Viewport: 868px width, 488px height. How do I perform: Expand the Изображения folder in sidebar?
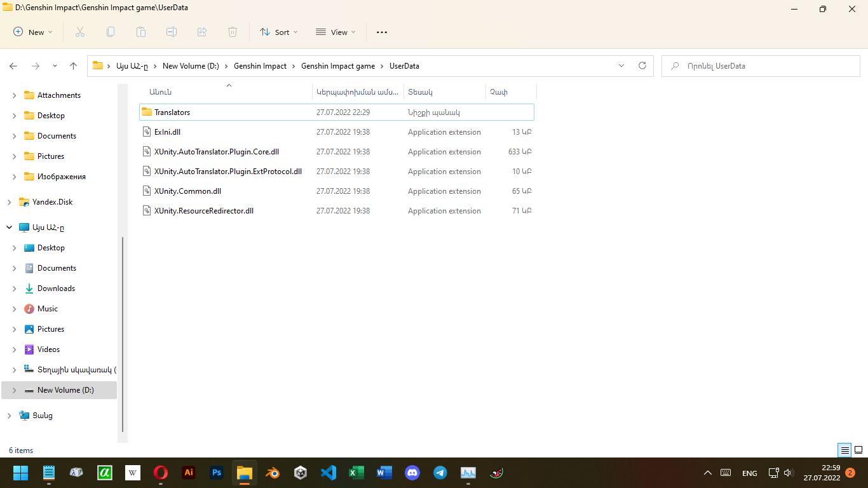coord(15,177)
